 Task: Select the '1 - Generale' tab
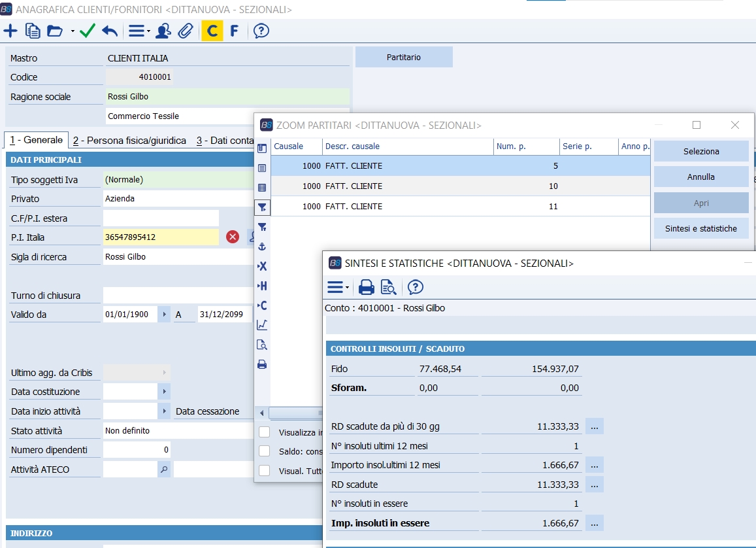[36, 140]
